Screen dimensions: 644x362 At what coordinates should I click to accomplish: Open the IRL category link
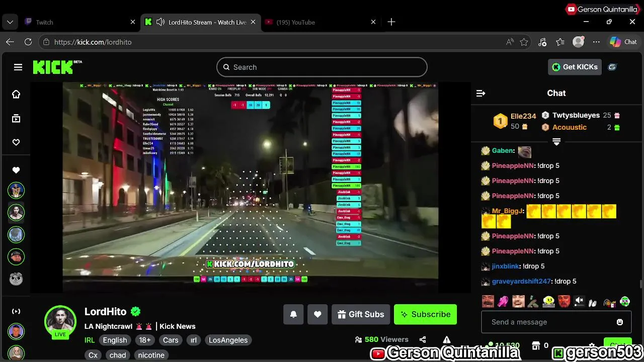[90, 340]
